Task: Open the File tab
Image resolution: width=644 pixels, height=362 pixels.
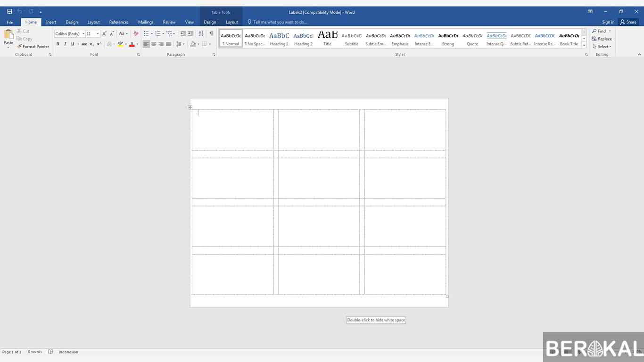Action: point(9,22)
